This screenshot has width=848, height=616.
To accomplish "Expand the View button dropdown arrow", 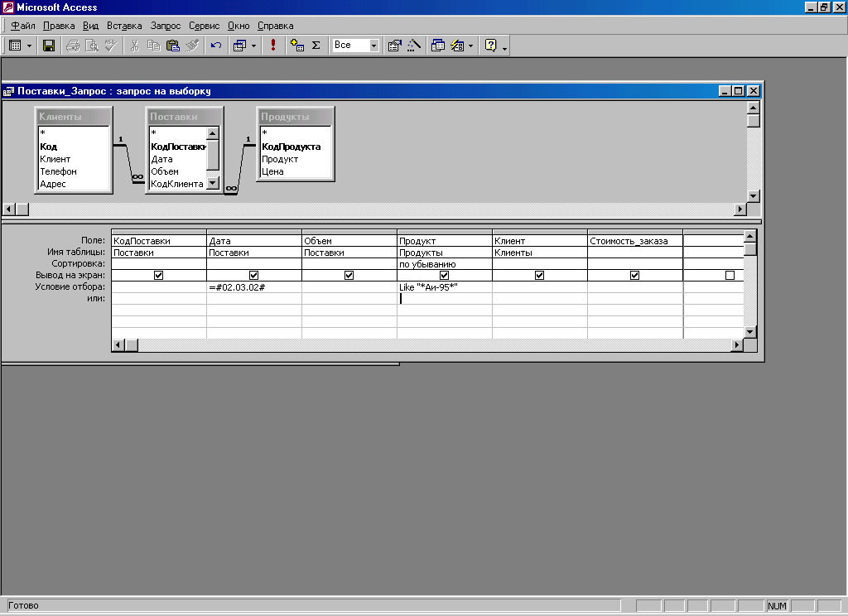I will (29, 46).
